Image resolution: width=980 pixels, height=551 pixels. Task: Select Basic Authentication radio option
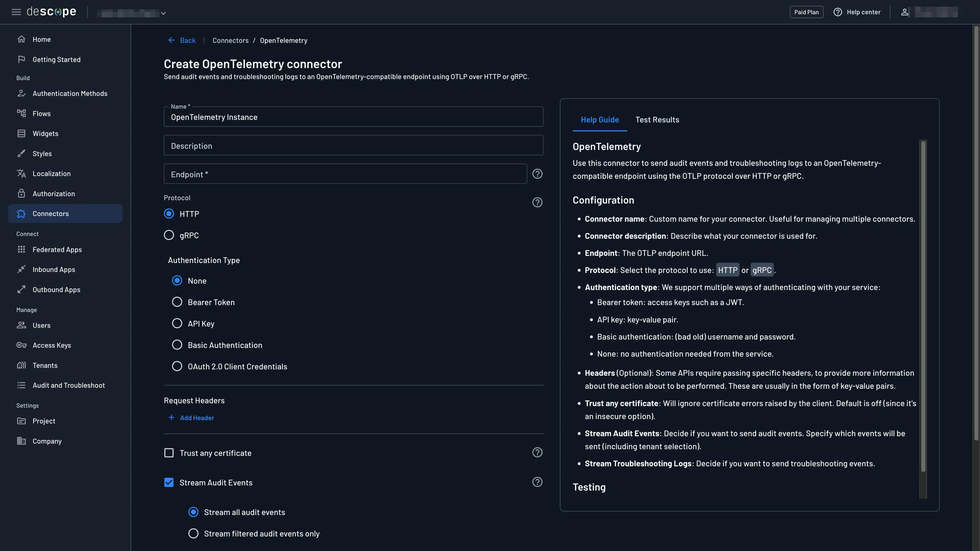177,345
